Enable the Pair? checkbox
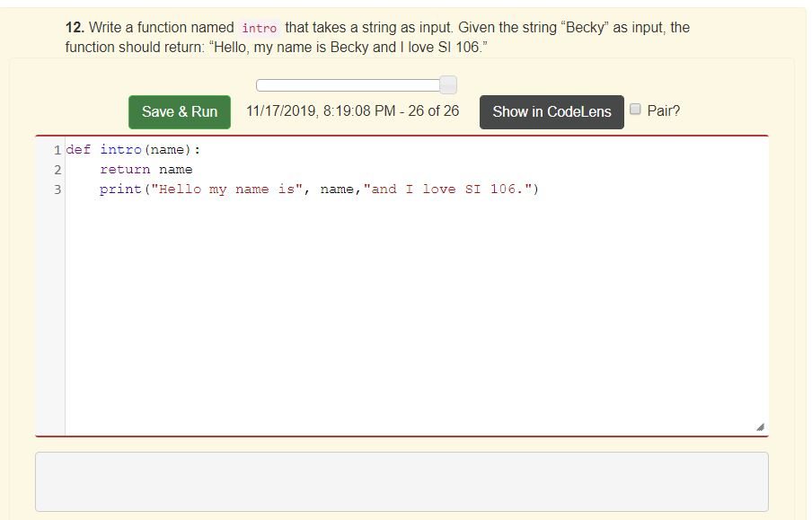This screenshot has height=520, width=812. pyautogui.click(x=634, y=107)
